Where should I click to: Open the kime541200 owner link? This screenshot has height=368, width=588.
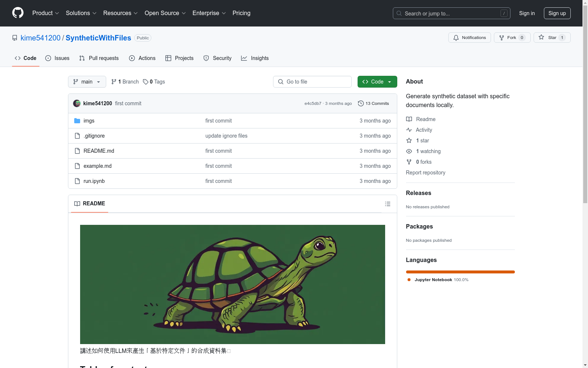40,38
